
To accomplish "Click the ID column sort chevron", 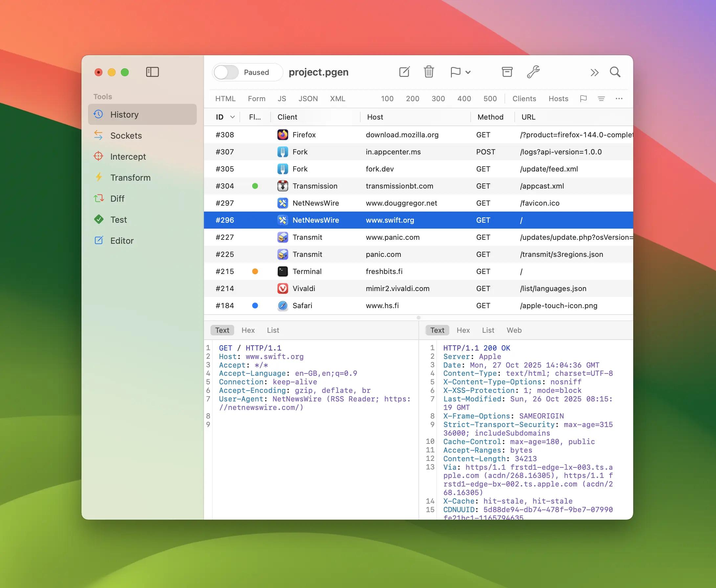I will [232, 117].
